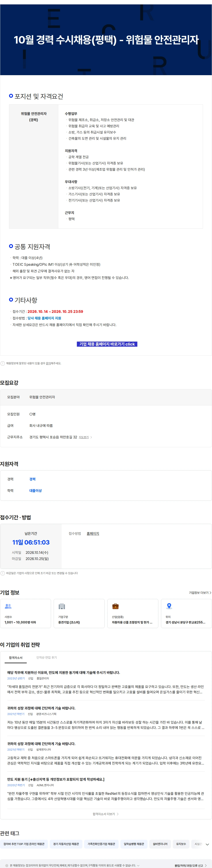The image size is (212, 868).
Task: Open the 지도보기 map link
Action: [83, 437]
